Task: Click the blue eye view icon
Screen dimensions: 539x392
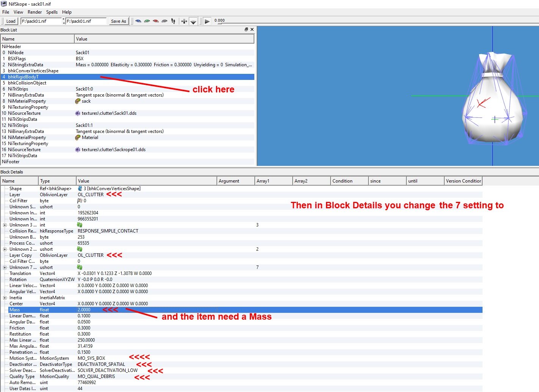Action: coord(138,21)
